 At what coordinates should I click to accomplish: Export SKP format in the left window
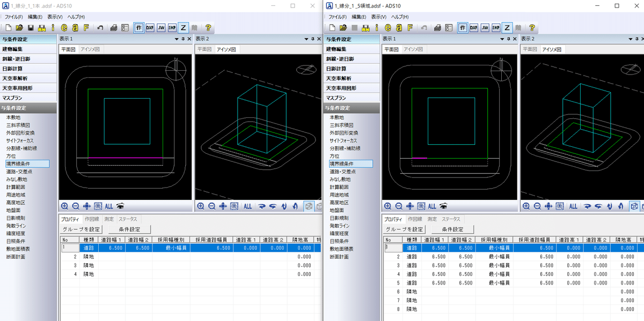click(x=172, y=27)
